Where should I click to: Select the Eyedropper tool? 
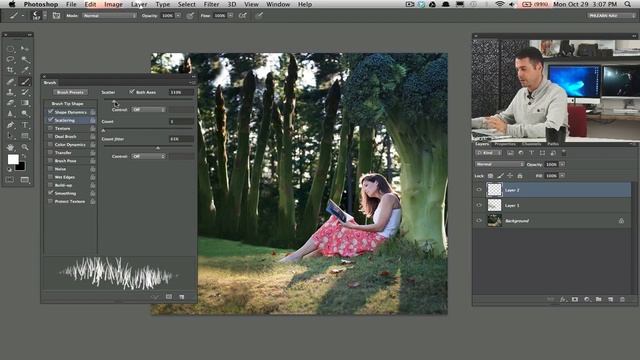tap(25, 71)
